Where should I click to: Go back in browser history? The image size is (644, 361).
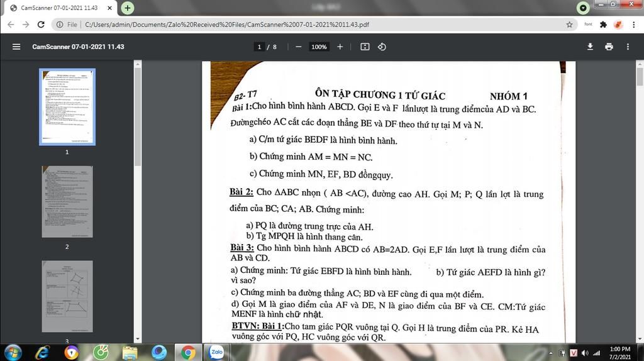11,25
